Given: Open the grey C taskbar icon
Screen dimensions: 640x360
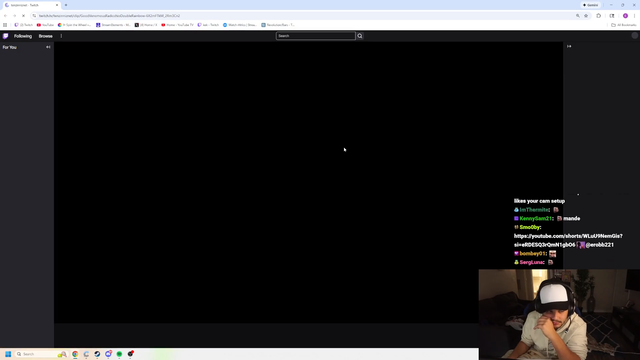Looking at the screenshot, I should click(86, 354).
